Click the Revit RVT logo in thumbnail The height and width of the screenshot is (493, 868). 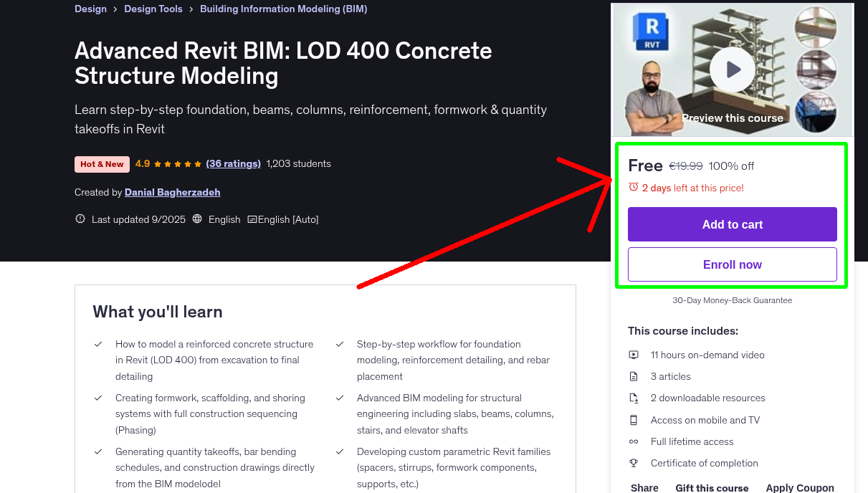tap(652, 32)
